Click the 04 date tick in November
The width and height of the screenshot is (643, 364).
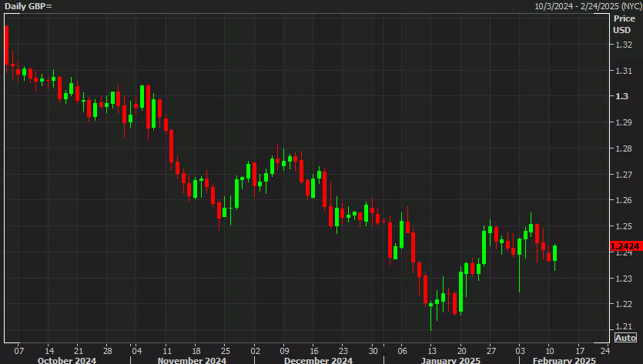coord(136,351)
